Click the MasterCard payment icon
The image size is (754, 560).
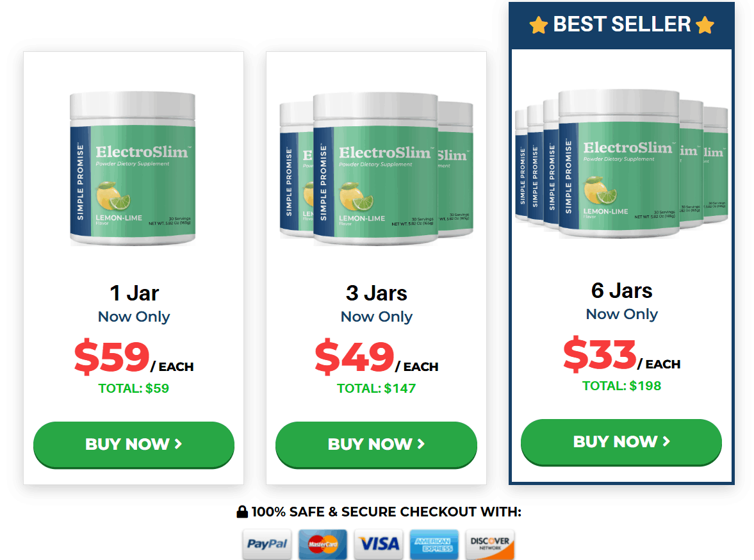[x=323, y=544]
